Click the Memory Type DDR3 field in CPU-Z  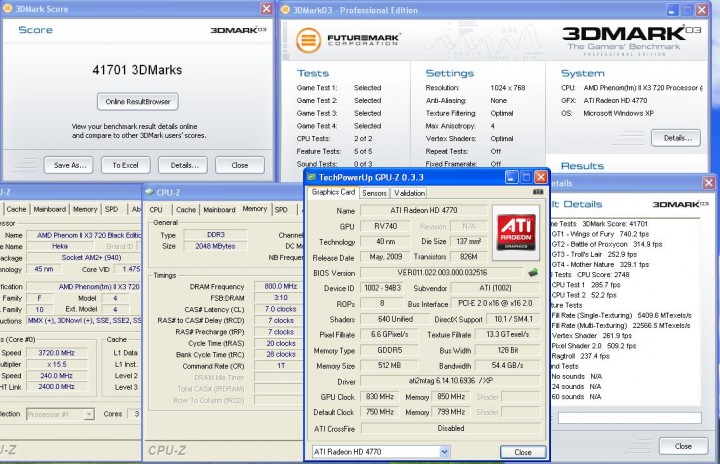(215, 235)
